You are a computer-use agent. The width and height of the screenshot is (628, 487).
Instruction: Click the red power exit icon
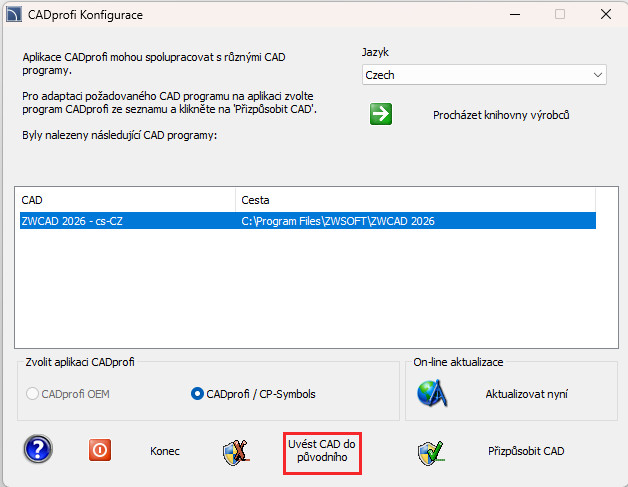click(x=100, y=450)
